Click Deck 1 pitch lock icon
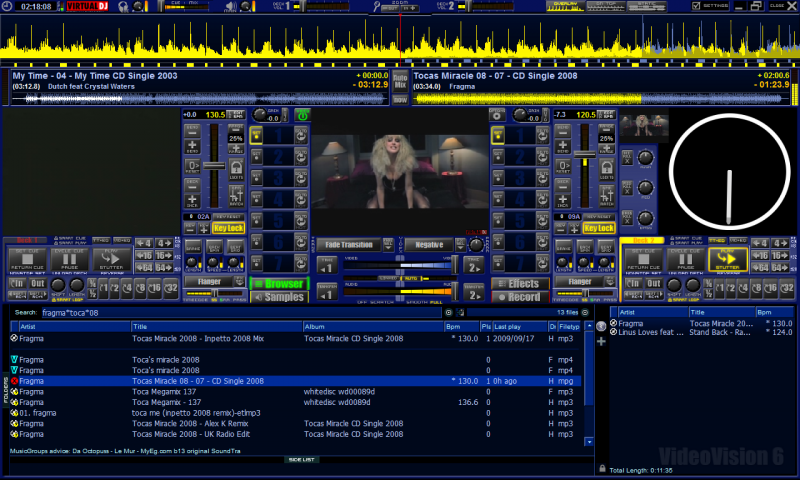800x480 pixels. [236, 169]
